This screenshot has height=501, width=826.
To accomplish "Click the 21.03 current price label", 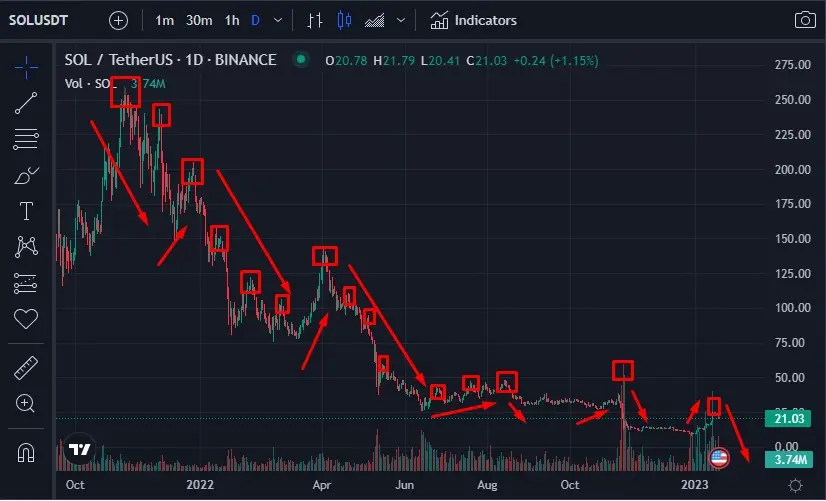I will pos(789,419).
